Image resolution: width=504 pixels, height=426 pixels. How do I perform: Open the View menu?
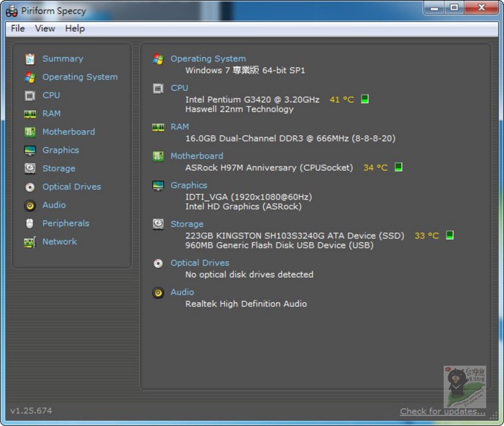(45, 29)
